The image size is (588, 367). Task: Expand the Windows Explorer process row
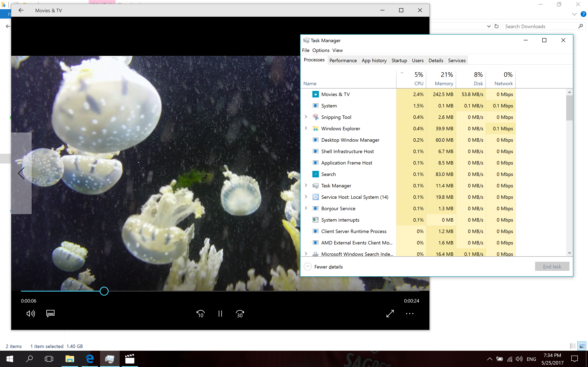tap(306, 128)
